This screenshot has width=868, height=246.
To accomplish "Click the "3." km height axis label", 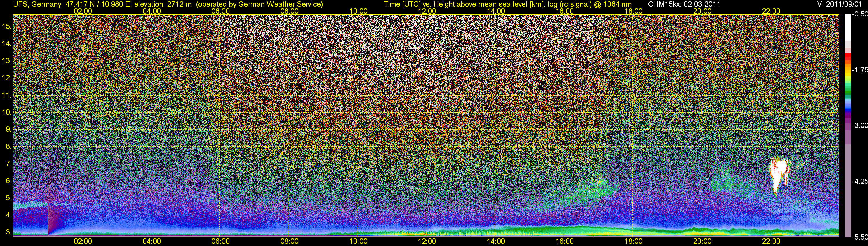I will coord(9,232).
